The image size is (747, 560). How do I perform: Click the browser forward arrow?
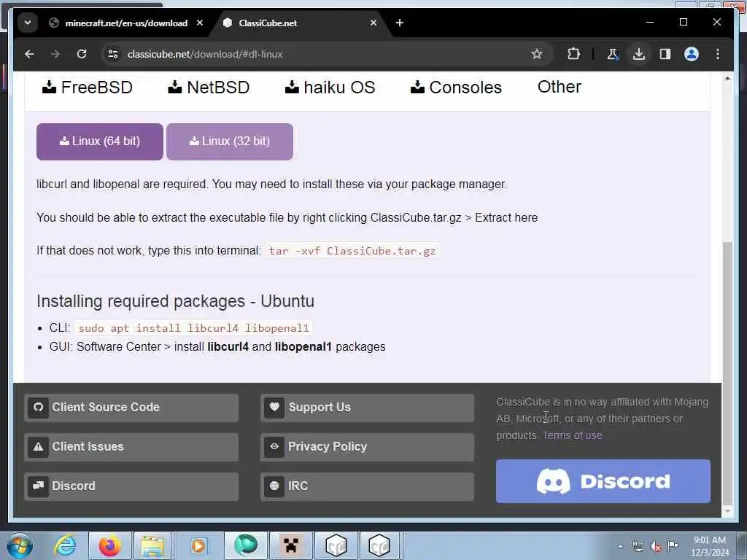point(55,54)
